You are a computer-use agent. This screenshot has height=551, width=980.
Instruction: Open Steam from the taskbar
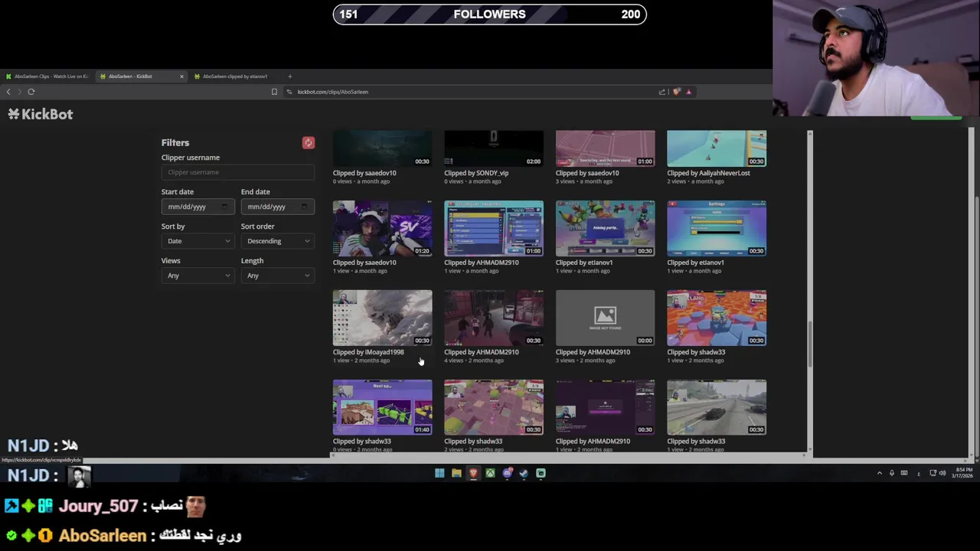(x=524, y=473)
